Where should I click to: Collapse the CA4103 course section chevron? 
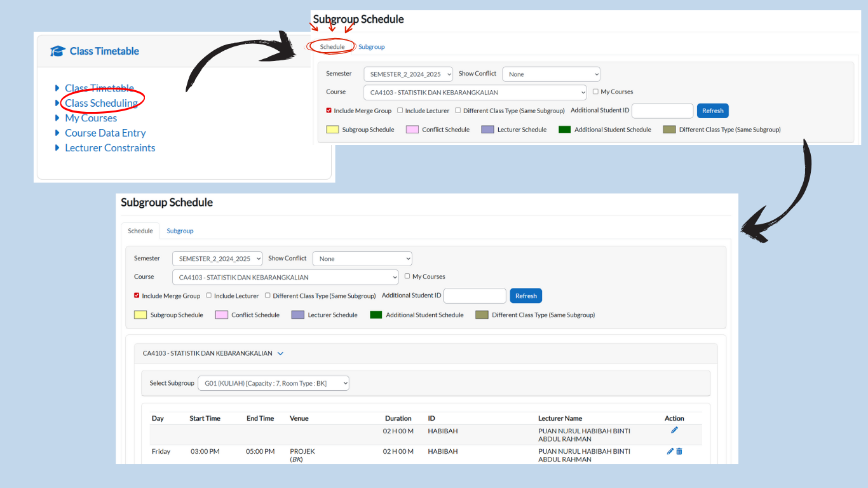click(280, 353)
